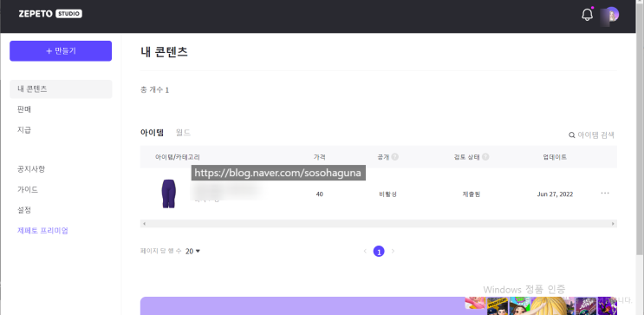Open the rows-per-page 20 dropdown

click(x=192, y=251)
